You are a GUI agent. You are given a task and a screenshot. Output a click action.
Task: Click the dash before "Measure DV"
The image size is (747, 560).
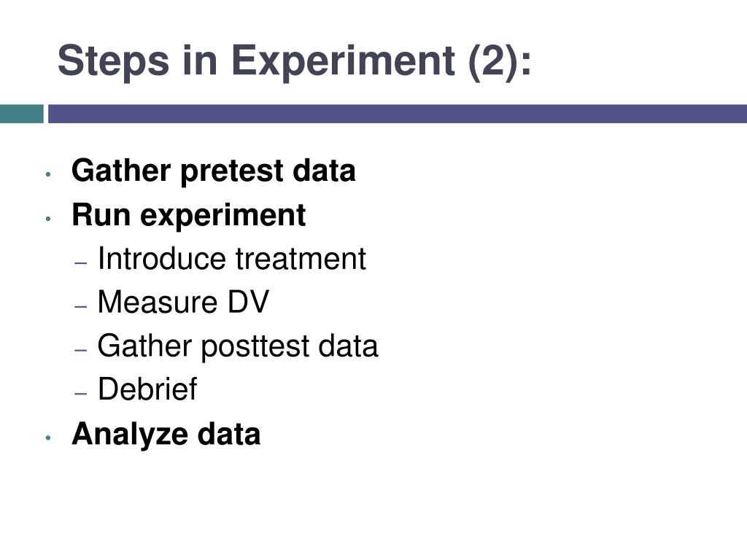click(x=81, y=306)
